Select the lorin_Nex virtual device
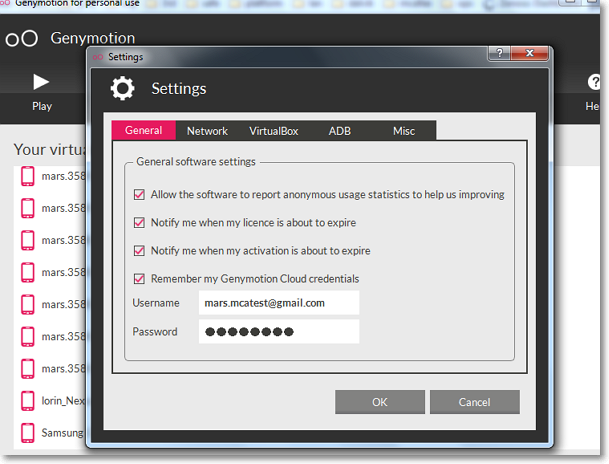The image size is (609, 464). point(53,400)
